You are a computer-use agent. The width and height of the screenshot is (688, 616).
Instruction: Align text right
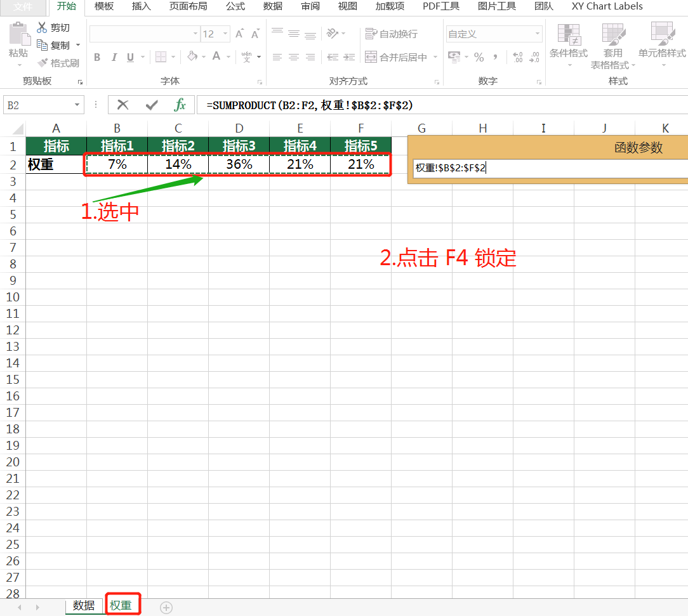(310, 57)
